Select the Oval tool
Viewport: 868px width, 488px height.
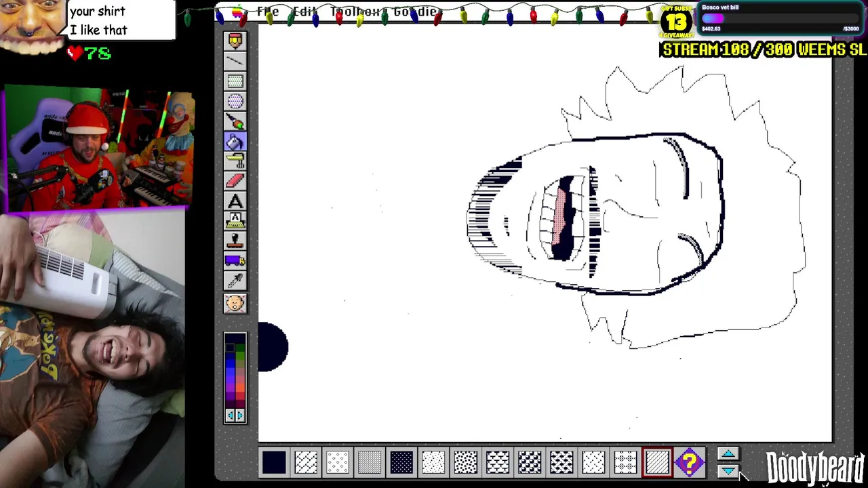(235, 102)
